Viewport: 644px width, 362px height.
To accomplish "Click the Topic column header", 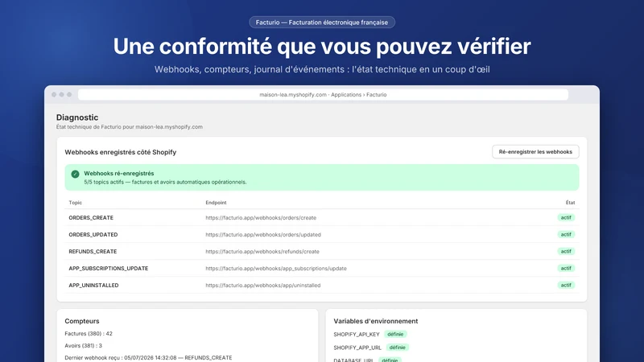I will (x=75, y=203).
